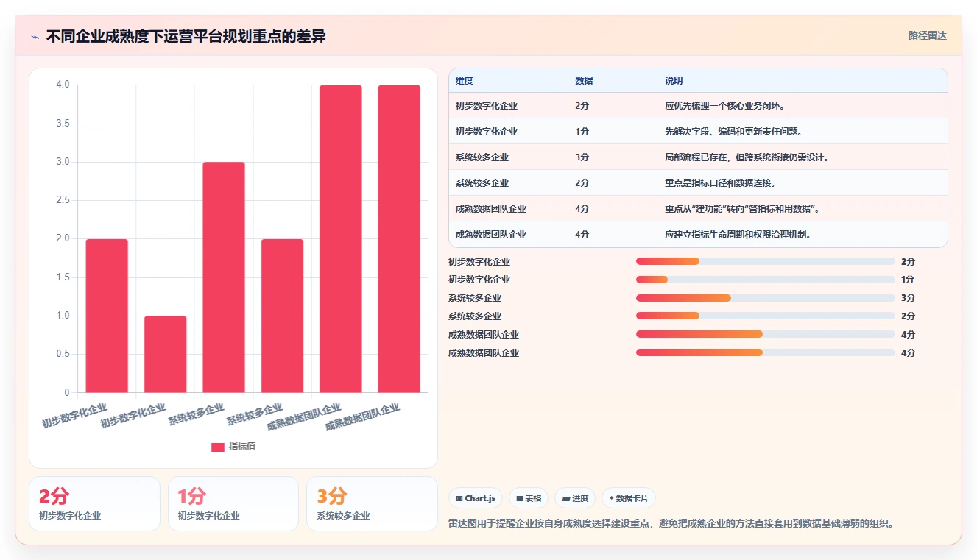Click the 初步数字化企业 bar with value 2
Screen dimensions: 977x560
tap(107, 316)
